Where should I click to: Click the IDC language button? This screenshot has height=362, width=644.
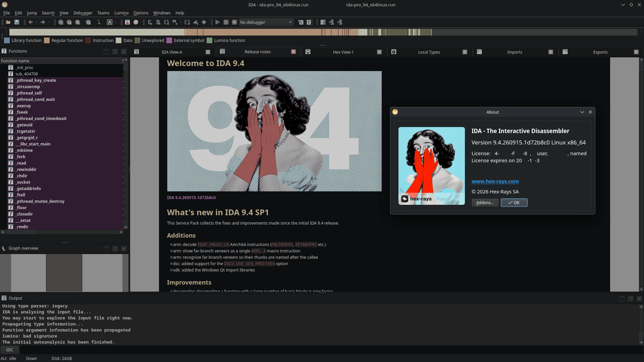10,350
